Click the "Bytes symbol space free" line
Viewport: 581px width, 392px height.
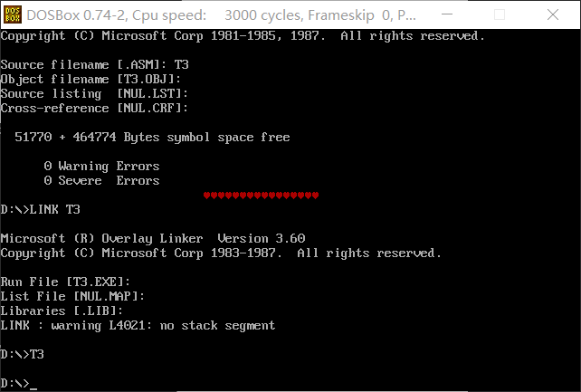(152, 138)
